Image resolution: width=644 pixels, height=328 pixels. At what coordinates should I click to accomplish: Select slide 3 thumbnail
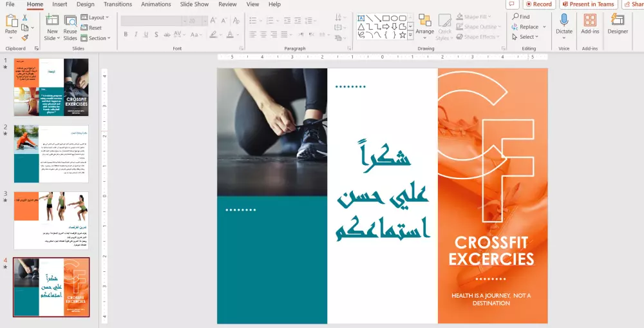point(52,220)
